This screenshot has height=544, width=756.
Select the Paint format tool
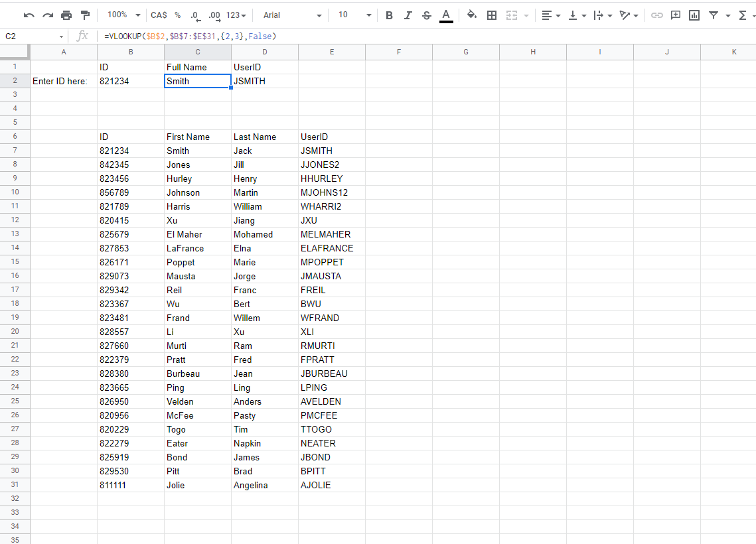coord(85,15)
